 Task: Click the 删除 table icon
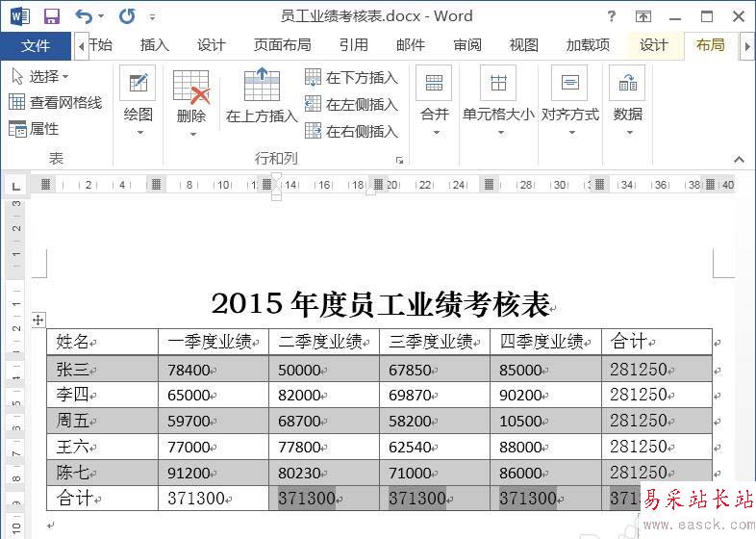point(191,86)
